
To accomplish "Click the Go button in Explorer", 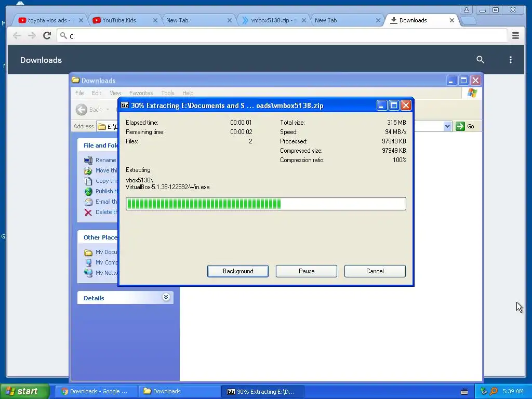I will (465, 126).
